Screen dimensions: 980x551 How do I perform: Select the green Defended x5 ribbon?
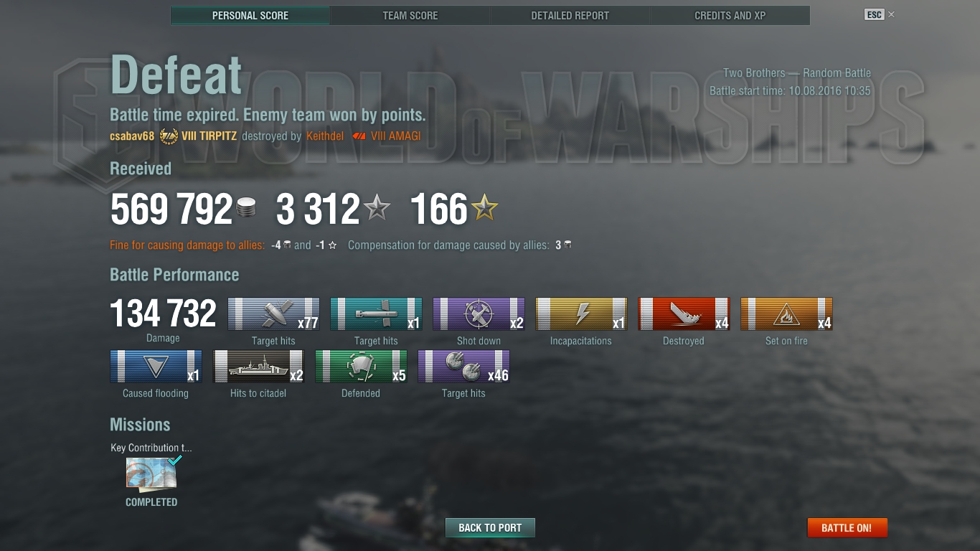click(361, 367)
